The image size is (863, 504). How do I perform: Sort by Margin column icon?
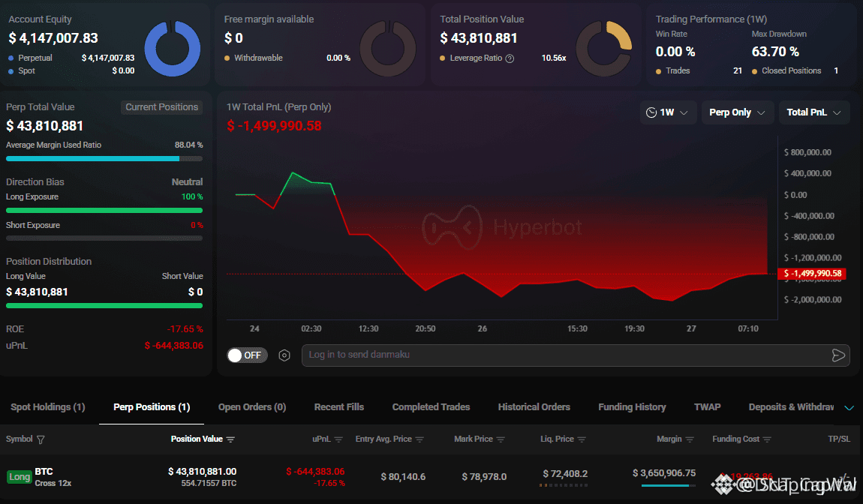pos(690,439)
